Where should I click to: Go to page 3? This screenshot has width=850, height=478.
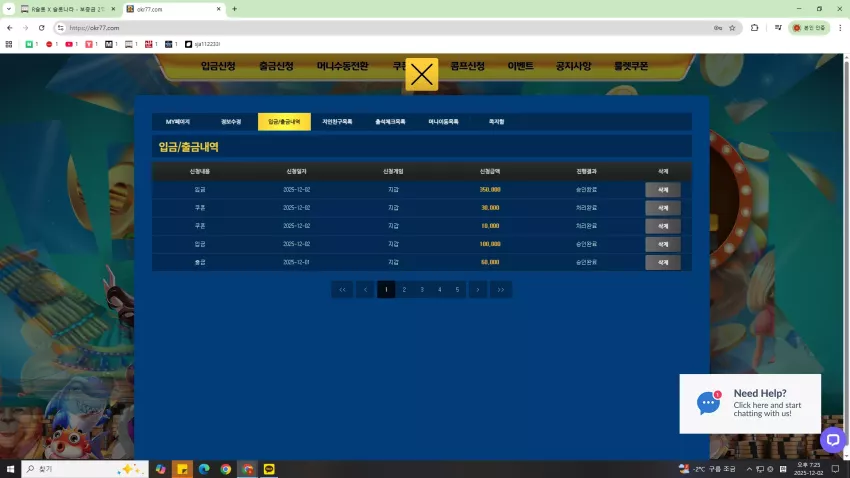point(422,289)
